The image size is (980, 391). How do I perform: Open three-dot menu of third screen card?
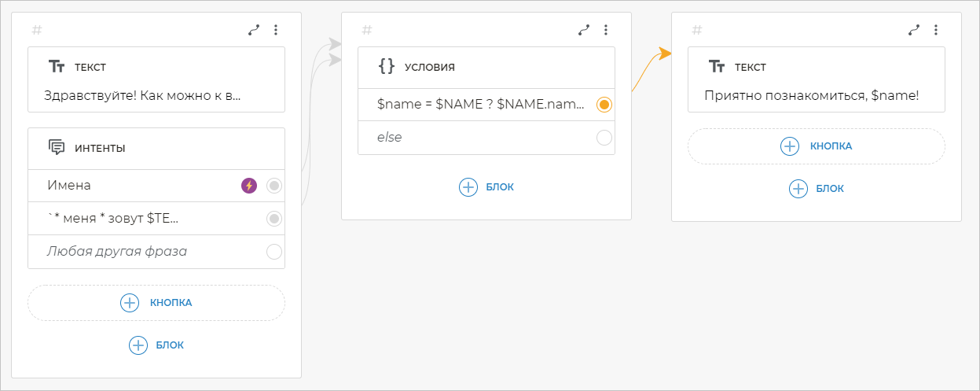[x=936, y=30]
